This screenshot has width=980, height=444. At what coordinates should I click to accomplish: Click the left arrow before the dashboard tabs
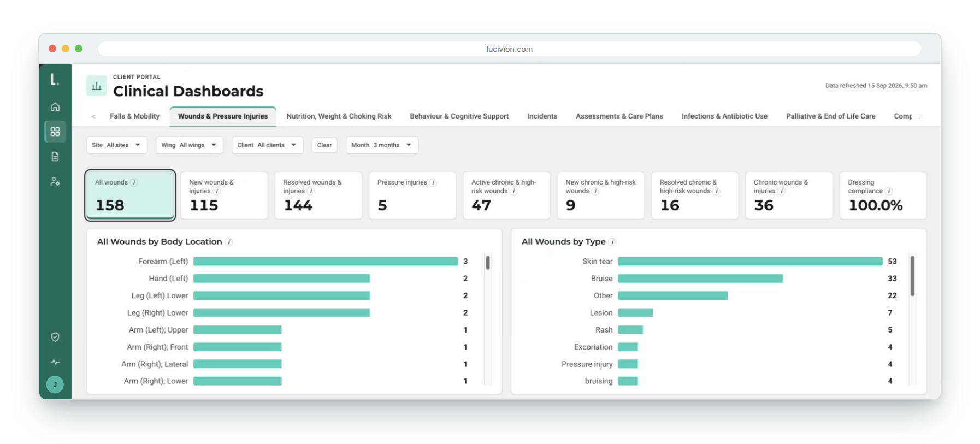pyautogui.click(x=93, y=116)
